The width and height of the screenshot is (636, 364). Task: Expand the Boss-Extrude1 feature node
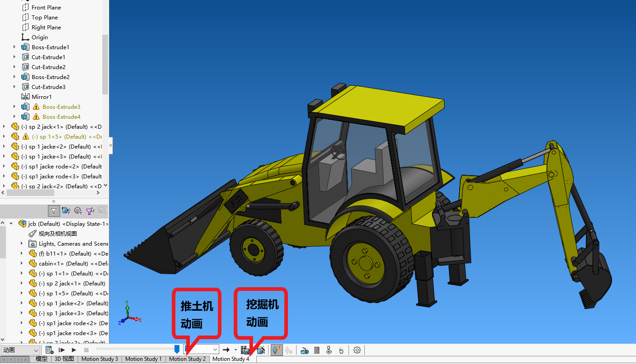point(14,47)
